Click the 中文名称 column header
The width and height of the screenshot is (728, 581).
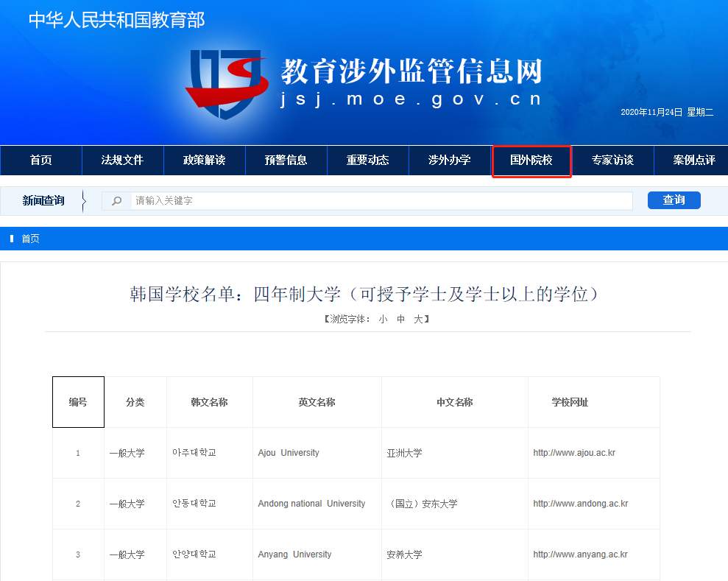[x=454, y=402]
